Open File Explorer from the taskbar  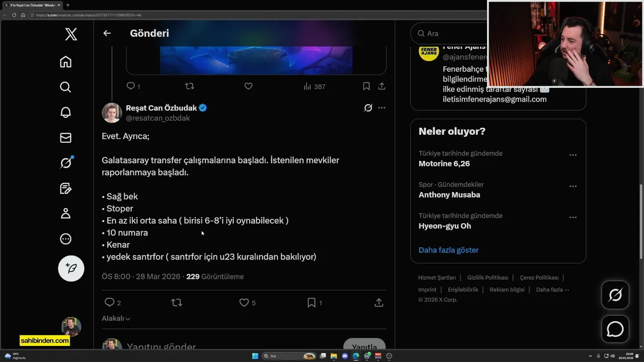pyautogui.click(x=334, y=356)
